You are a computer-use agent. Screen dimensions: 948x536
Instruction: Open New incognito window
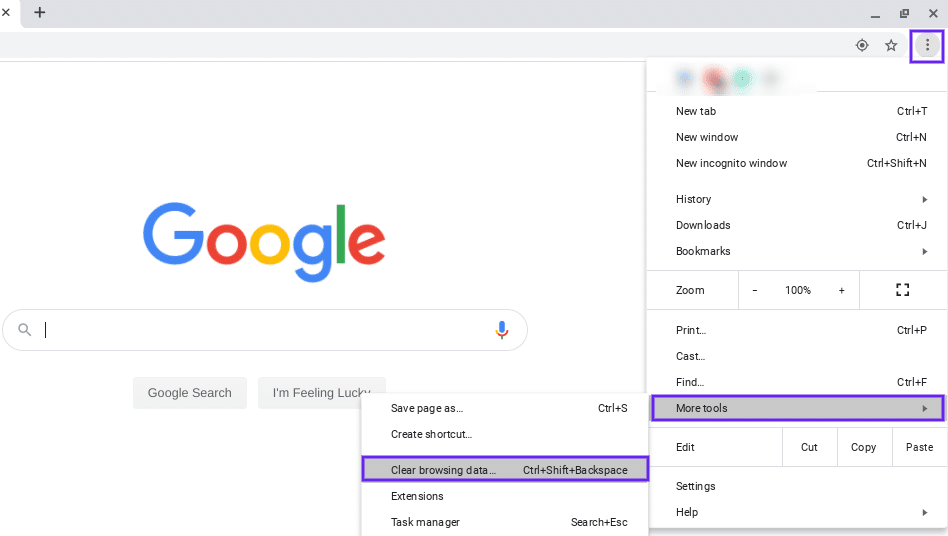pos(731,163)
